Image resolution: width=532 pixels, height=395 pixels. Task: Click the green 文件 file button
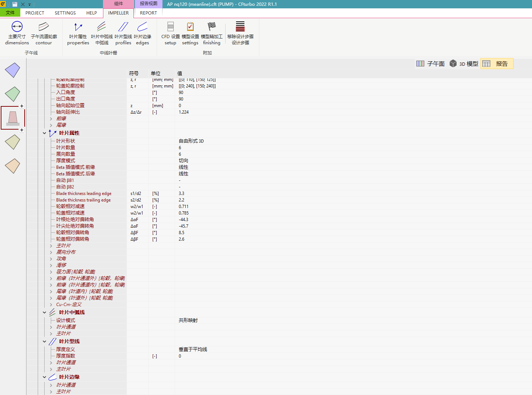click(10, 13)
